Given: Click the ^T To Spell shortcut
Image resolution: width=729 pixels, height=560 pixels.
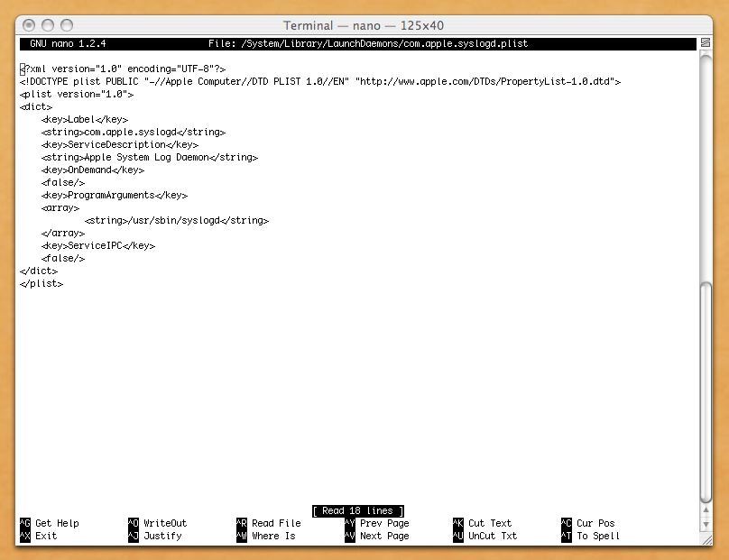Looking at the screenshot, I should (x=590, y=536).
